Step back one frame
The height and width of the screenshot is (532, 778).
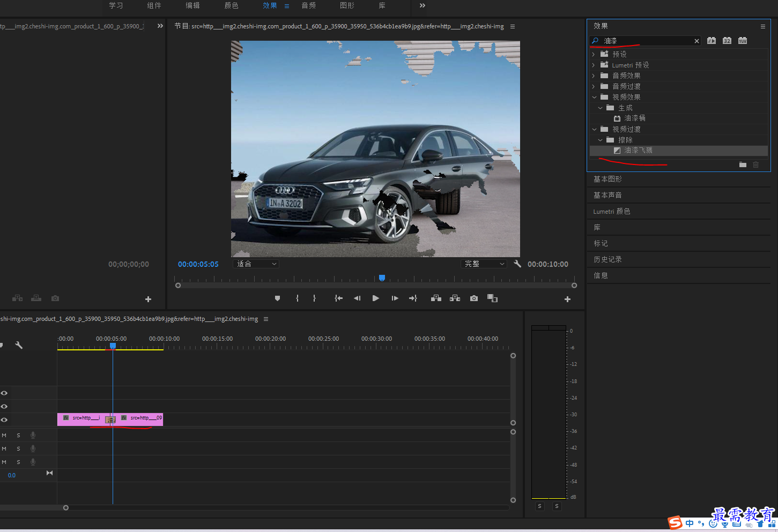[x=357, y=298]
